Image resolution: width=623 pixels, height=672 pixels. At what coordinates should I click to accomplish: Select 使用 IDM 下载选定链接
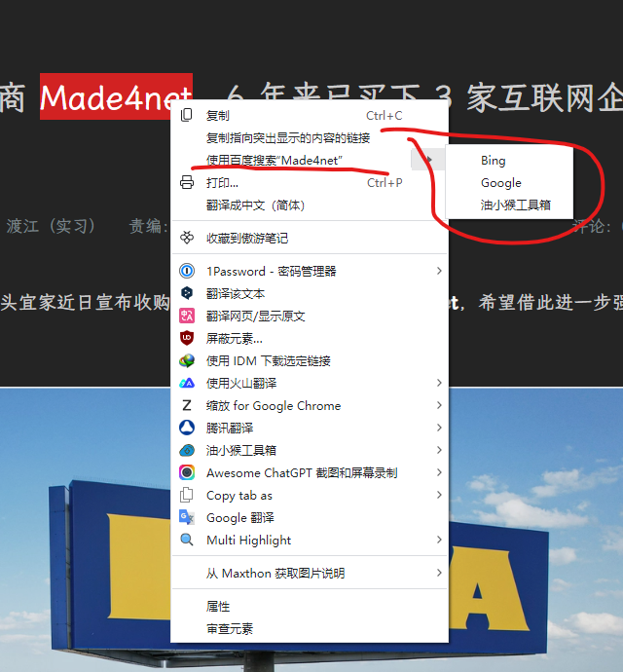pyautogui.click(x=310, y=361)
